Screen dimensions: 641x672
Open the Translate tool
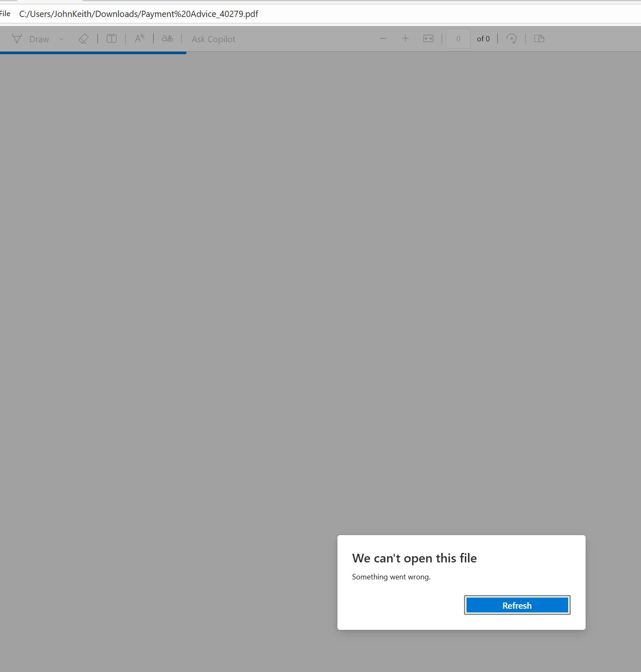point(167,39)
